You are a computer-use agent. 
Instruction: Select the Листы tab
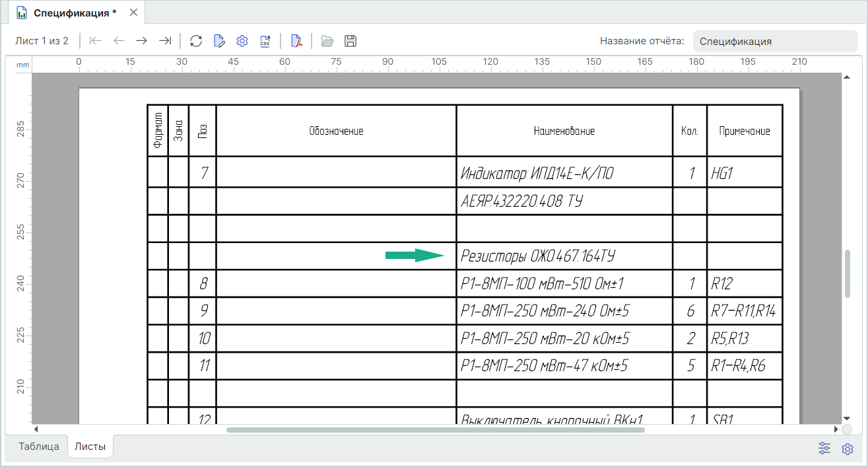click(90, 446)
